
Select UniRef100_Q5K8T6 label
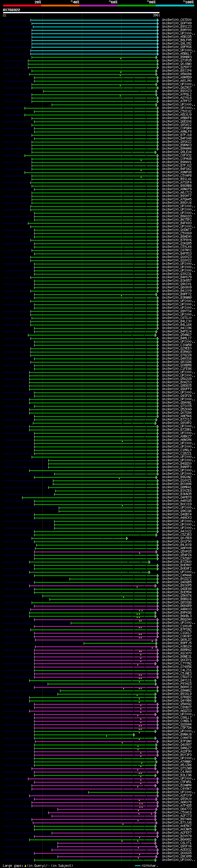coord(176,596)
